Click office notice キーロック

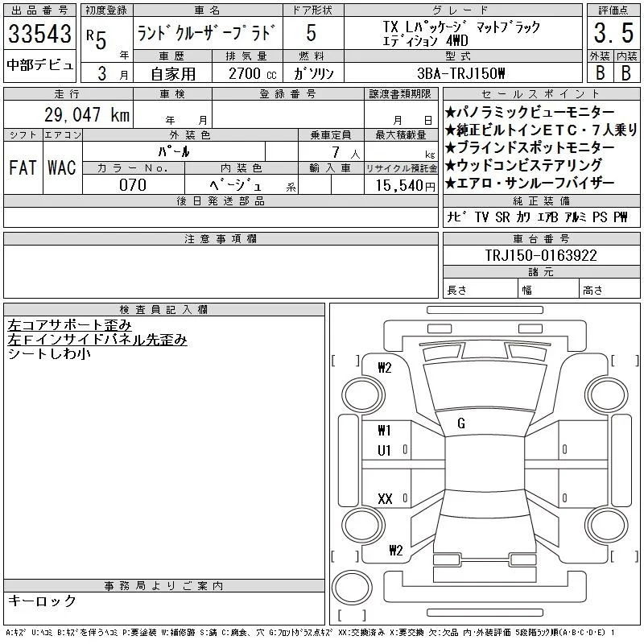point(42,601)
